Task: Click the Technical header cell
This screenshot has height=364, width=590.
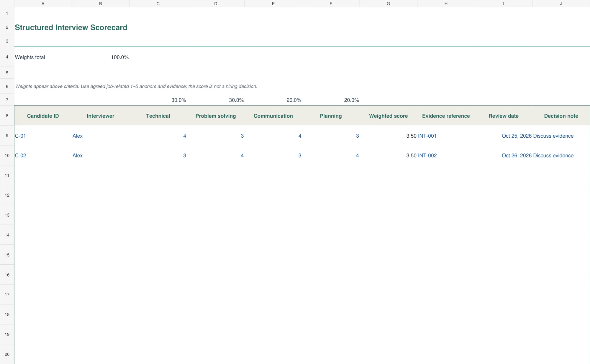Action: pyautogui.click(x=158, y=116)
